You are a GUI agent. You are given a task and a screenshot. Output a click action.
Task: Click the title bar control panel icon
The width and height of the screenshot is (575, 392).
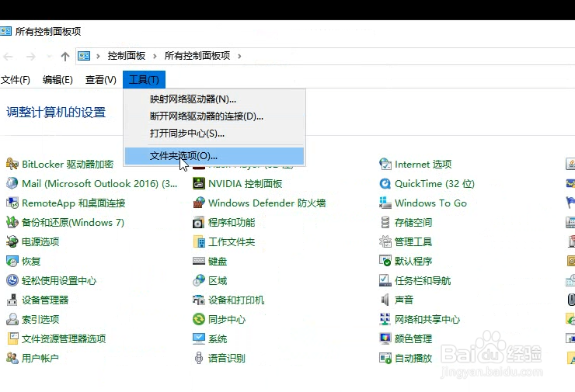pos(5,31)
